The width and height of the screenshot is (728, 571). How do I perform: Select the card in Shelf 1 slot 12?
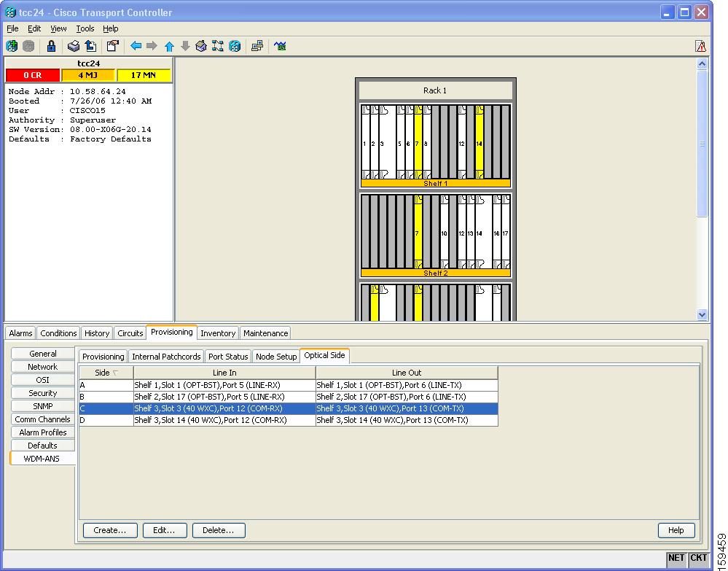click(x=461, y=142)
